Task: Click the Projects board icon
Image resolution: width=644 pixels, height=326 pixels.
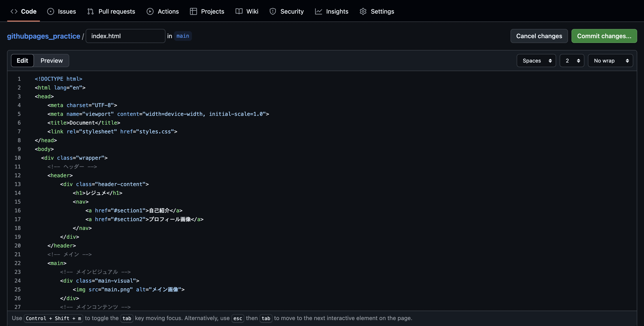Action: point(193,11)
